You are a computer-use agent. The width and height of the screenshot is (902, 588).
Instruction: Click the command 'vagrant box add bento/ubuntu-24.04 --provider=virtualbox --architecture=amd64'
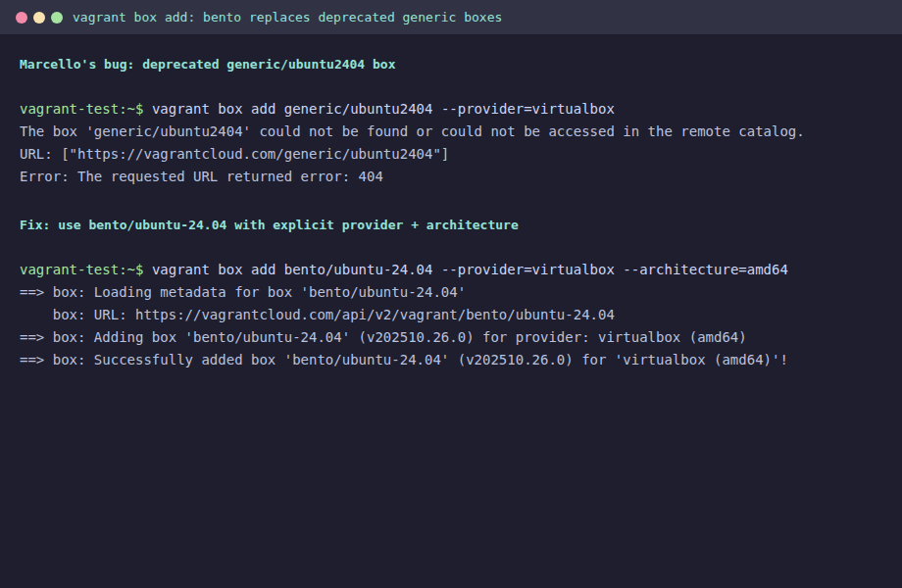(470, 270)
